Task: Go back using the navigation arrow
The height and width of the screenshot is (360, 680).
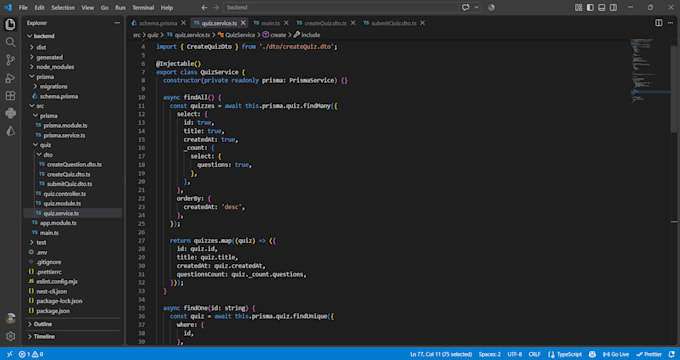Action: (204, 7)
